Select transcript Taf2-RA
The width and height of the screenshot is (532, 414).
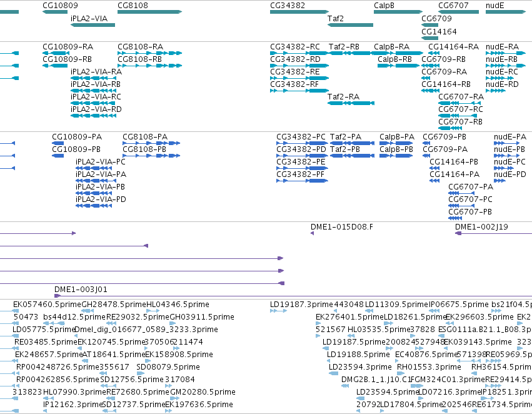tap(351, 103)
